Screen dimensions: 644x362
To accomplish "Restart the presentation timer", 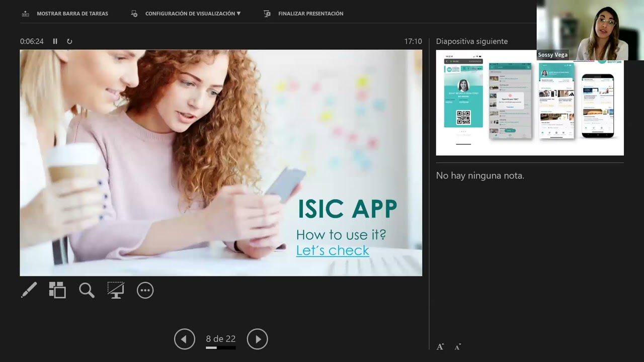I will click(x=69, y=41).
